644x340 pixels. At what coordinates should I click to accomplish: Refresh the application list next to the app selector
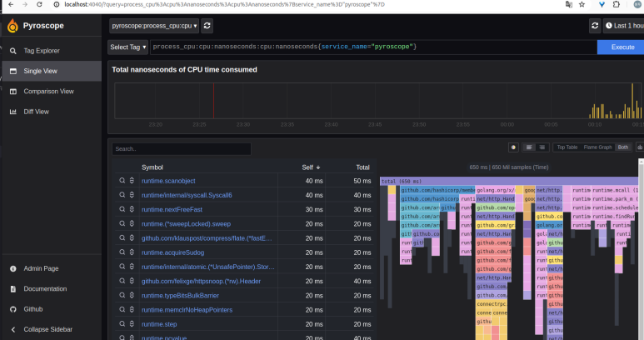207,26
